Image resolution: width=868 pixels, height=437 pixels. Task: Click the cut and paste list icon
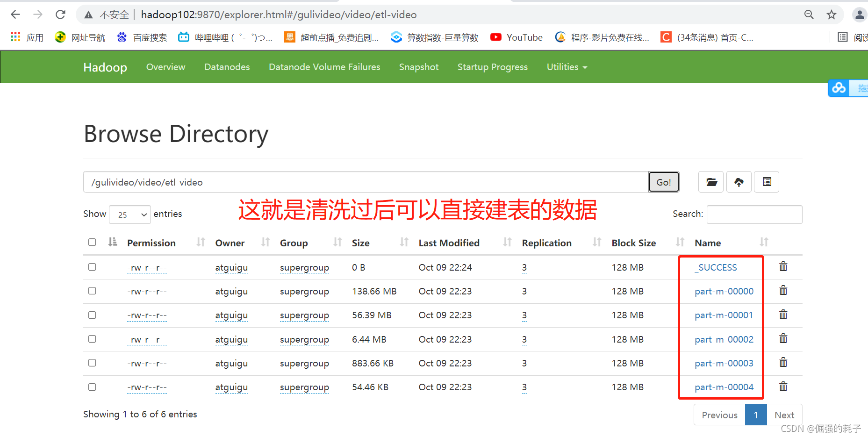[x=767, y=182]
